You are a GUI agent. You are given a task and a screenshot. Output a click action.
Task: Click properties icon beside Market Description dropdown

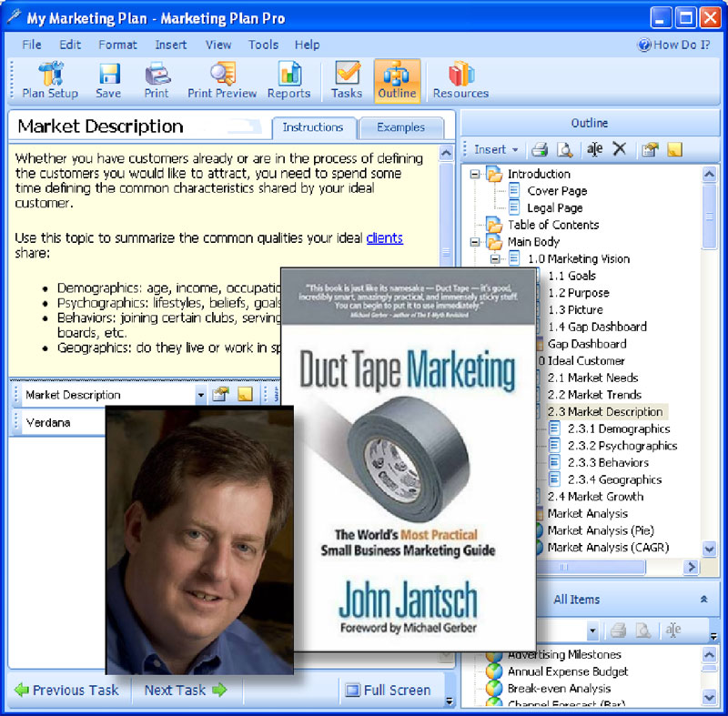(220, 395)
